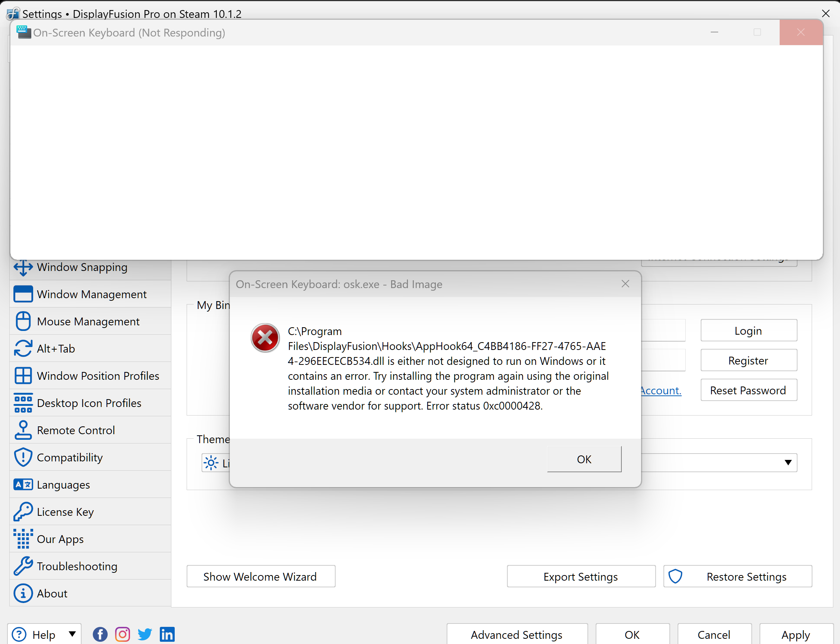Viewport: 840px width, 644px height.
Task: Open the Window Position Profiles section
Action: [x=98, y=376]
